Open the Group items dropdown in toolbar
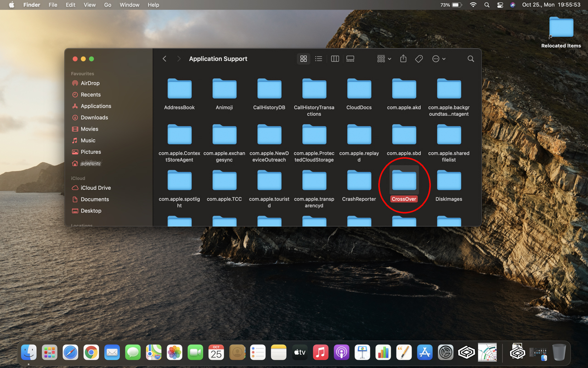This screenshot has height=368, width=588. 384,59
